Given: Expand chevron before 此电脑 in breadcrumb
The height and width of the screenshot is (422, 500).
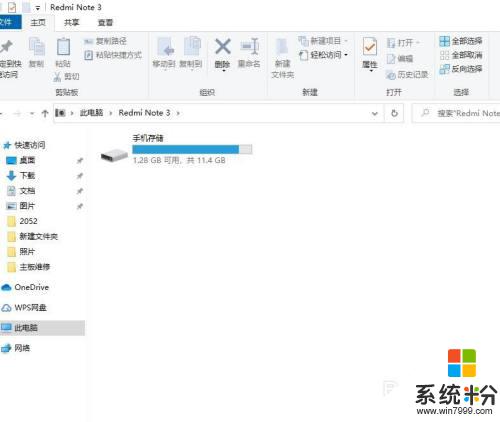Looking at the screenshot, I should pos(72,113).
